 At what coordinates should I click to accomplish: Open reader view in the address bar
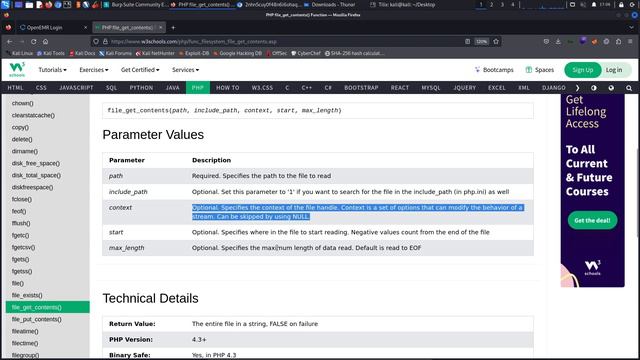(x=467, y=41)
